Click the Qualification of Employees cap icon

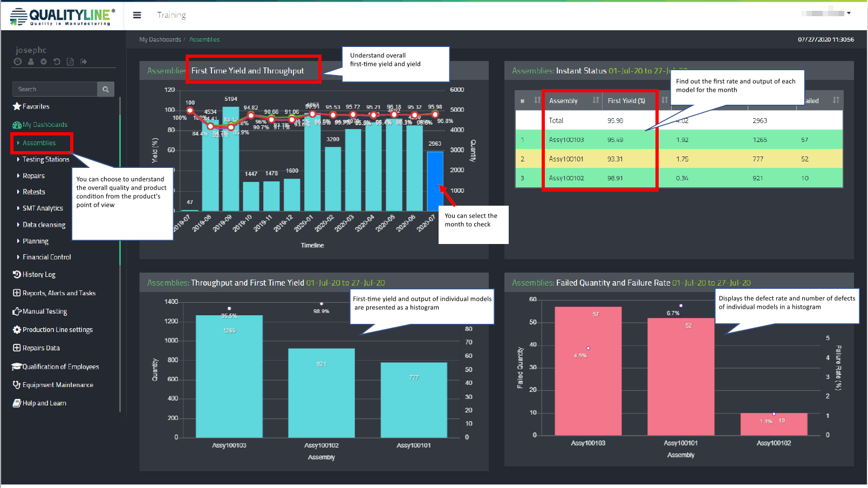pyautogui.click(x=17, y=367)
